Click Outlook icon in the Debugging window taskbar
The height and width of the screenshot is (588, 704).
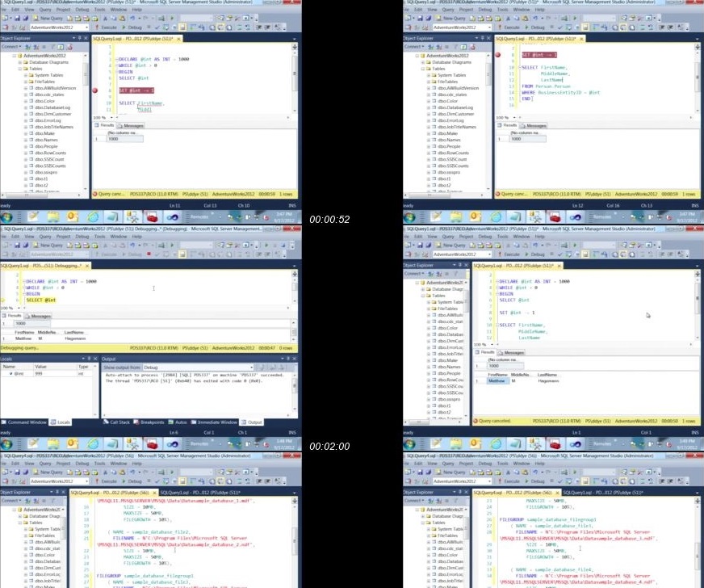pos(73,444)
